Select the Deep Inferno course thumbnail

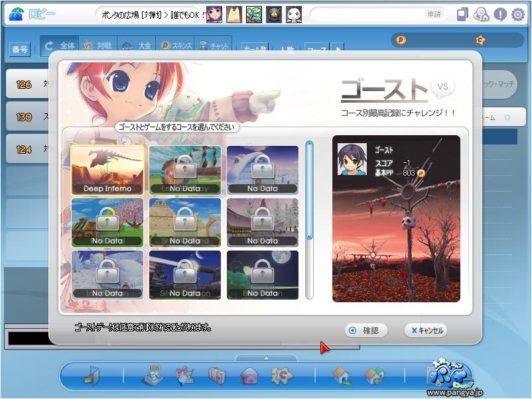(107, 170)
